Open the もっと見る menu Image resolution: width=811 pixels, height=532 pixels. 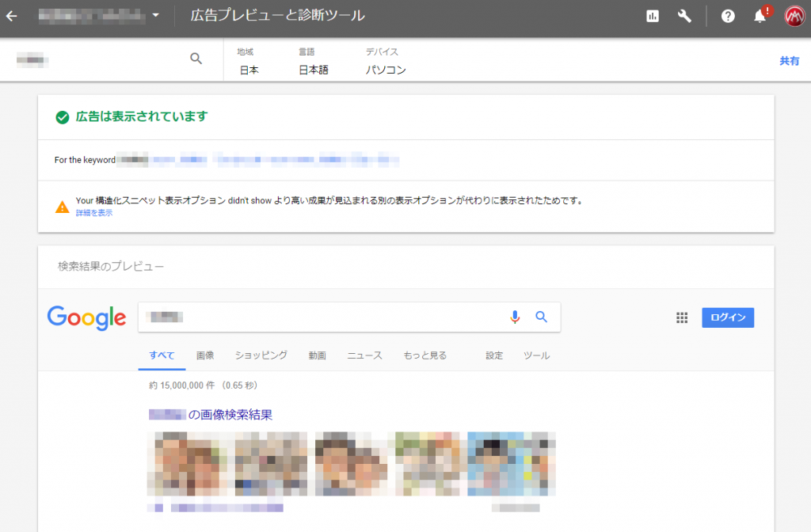point(426,355)
